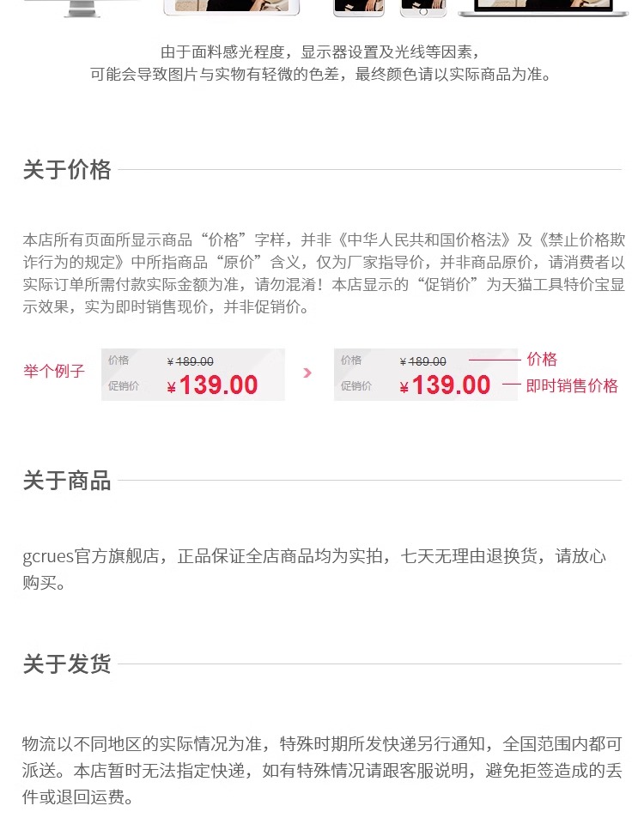Click the tablet device image at top

click(x=231, y=8)
